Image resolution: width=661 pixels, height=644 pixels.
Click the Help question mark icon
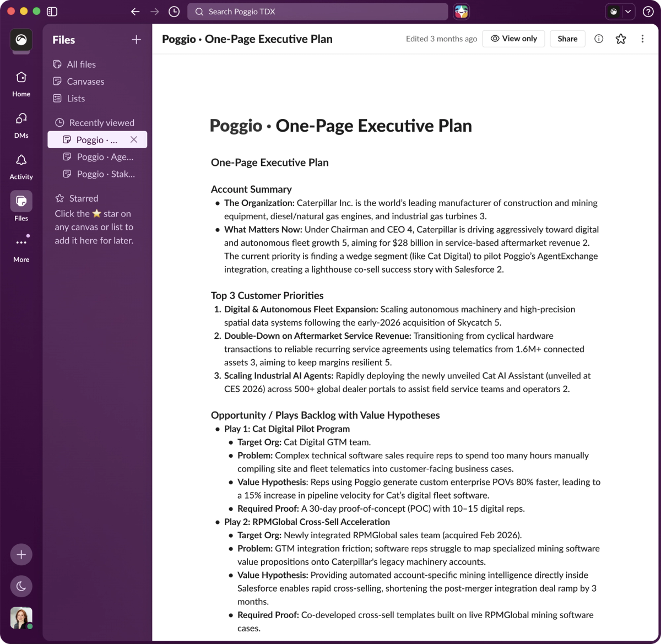648,12
